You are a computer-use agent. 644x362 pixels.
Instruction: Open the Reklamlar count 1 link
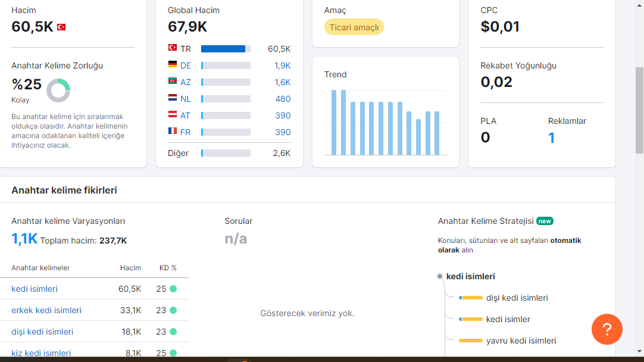click(551, 138)
